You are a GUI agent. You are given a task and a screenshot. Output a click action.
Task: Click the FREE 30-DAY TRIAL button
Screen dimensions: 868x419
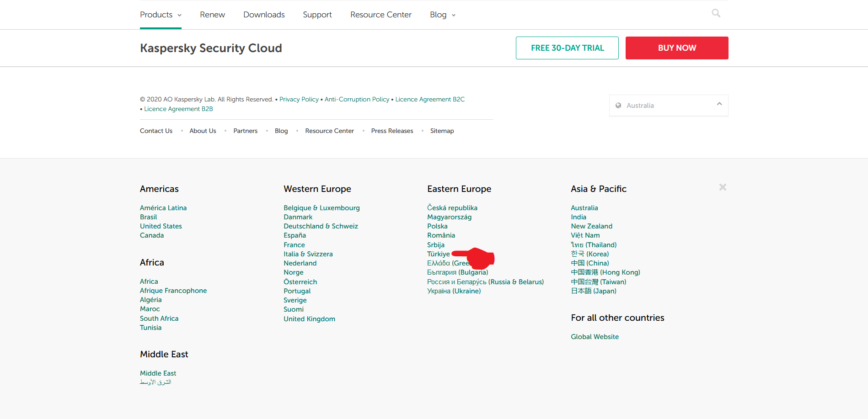[x=567, y=48]
